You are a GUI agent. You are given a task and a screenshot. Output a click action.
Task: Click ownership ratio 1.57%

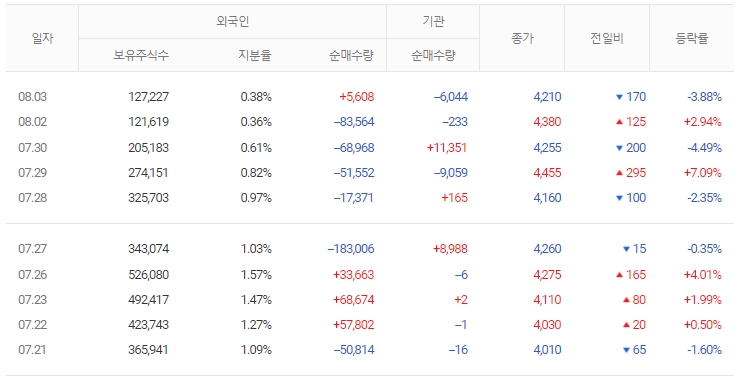pyautogui.click(x=256, y=274)
